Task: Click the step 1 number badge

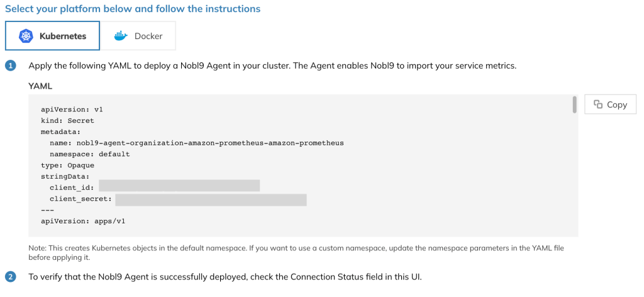Action: click(11, 65)
